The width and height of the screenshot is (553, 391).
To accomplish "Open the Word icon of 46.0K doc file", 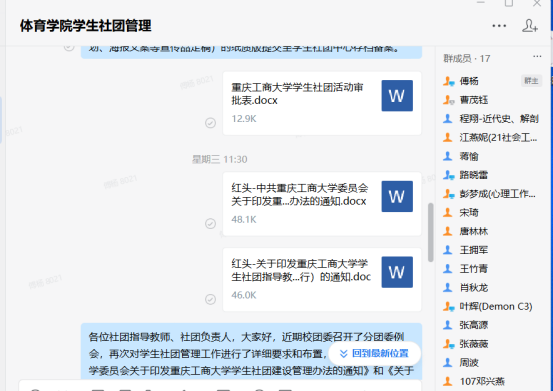I will [397, 272].
